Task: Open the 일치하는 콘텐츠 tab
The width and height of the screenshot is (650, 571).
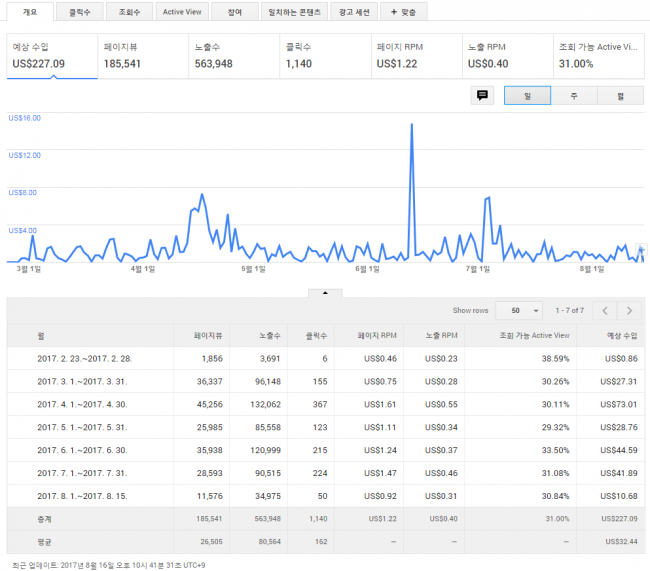Action: pyautogui.click(x=295, y=13)
